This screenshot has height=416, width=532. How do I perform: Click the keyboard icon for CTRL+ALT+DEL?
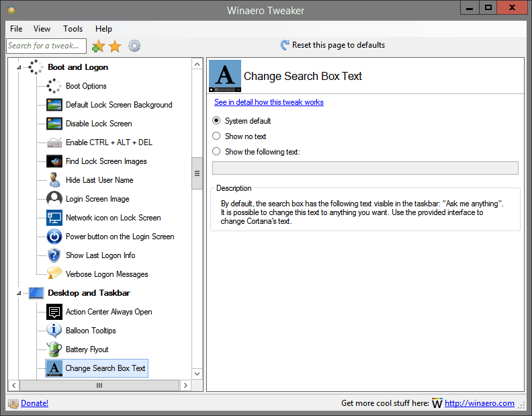[54, 142]
